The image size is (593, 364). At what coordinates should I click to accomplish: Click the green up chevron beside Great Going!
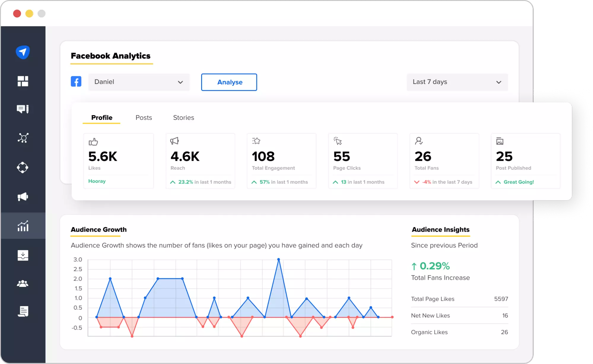pos(498,182)
